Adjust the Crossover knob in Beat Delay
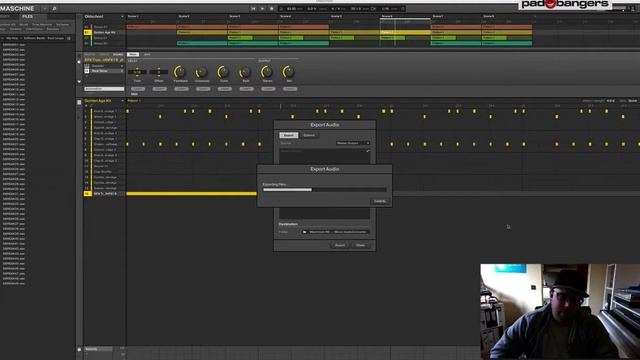Image resolution: width=640 pixels, height=360 pixels. [202, 72]
